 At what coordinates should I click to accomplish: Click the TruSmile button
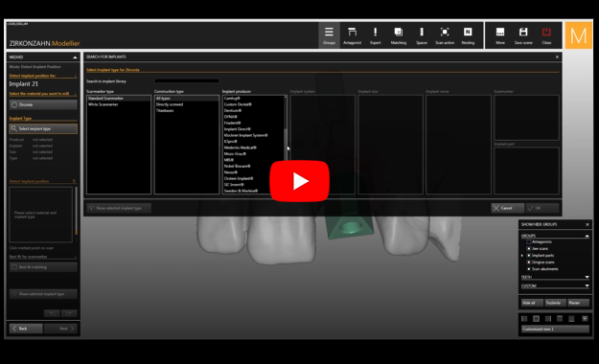click(x=555, y=303)
